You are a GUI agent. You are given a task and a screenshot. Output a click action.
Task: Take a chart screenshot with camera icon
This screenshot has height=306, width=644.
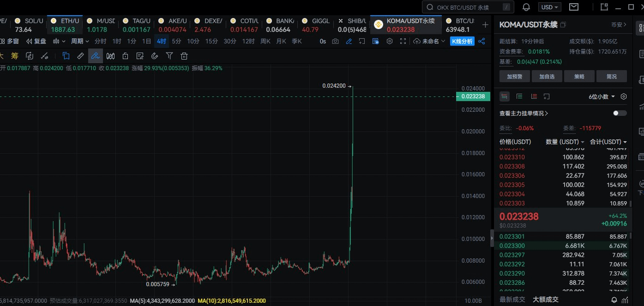(x=335, y=41)
